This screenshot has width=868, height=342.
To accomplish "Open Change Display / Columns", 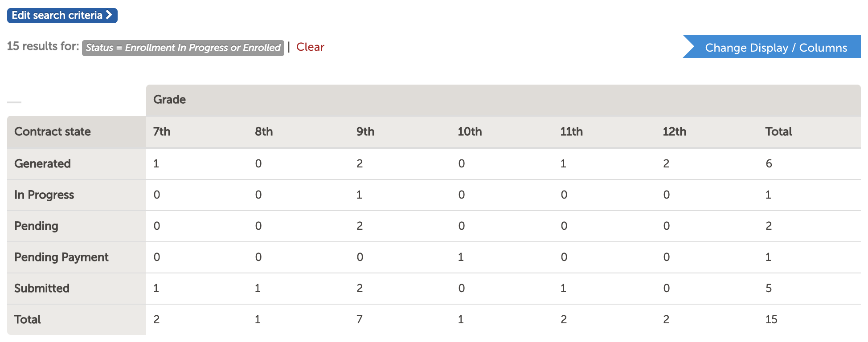I will click(x=772, y=46).
